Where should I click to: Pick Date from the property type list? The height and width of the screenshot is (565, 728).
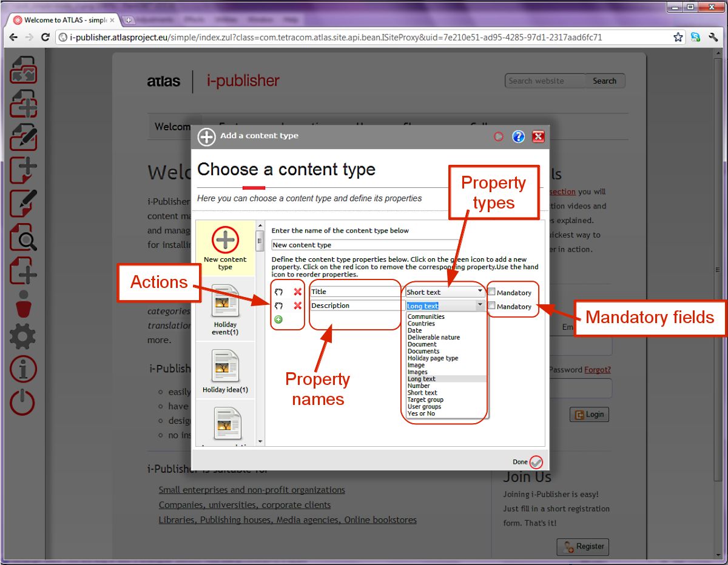tap(414, 330)
